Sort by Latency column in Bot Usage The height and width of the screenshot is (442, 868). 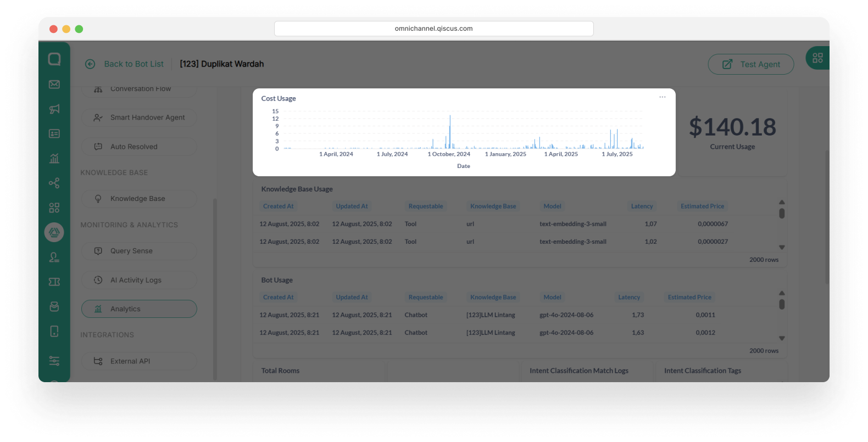(629, 297)
